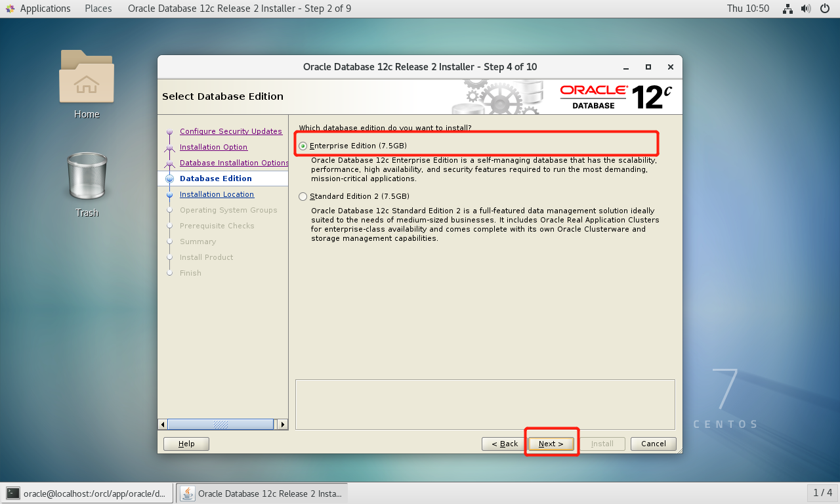Screen dimensions: 840x504
Task: Click the Prerequisite Checks step
Action: 217,226
